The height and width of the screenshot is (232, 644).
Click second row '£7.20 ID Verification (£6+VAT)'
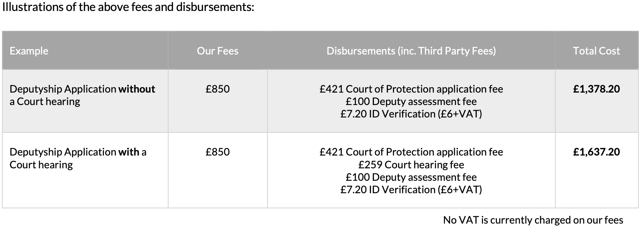411,190
